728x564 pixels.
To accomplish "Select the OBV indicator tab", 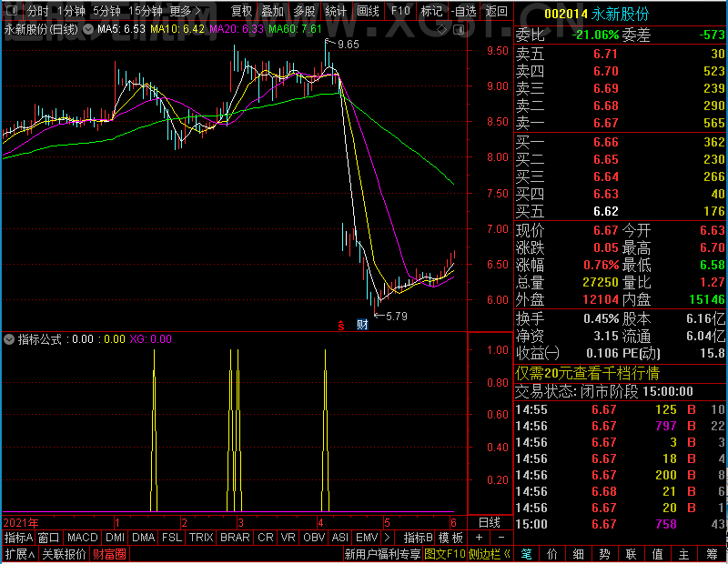I will (x=314, y=538).
